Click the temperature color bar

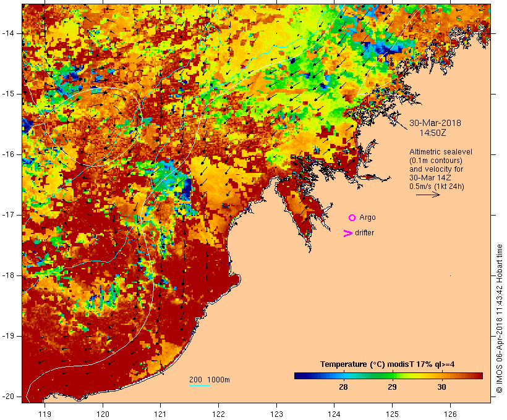388,376
